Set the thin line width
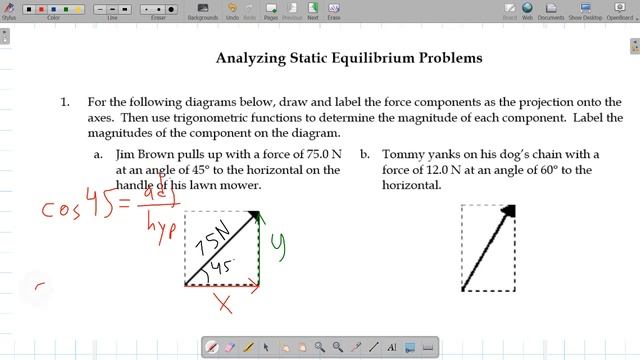The width and height of the screenshot is (640, 360). pos(100,9)
